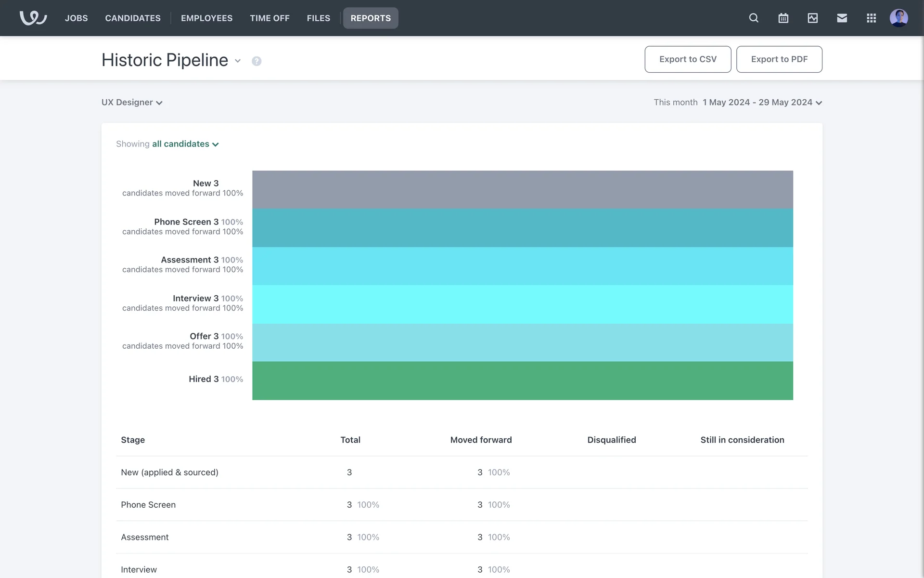
Task: Open the Candidates menu item
Action: [133, 18]
